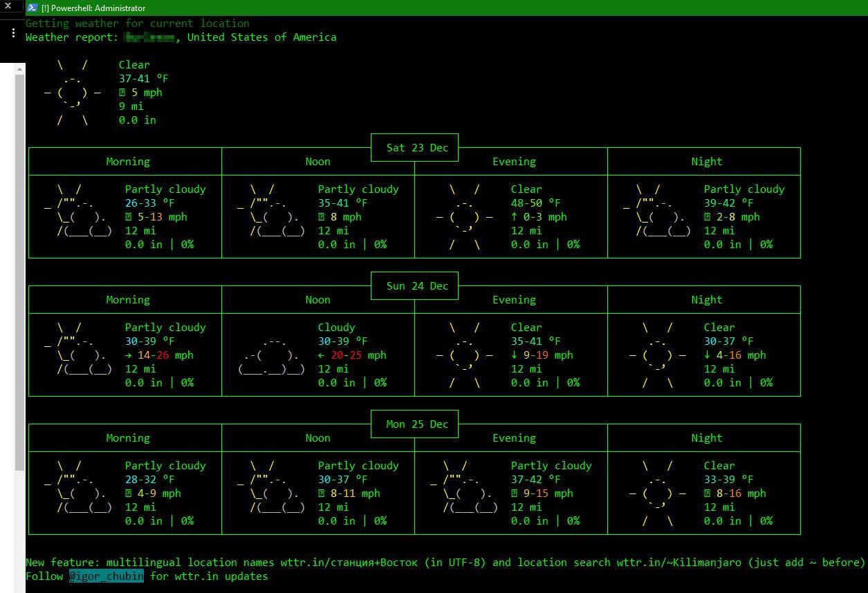Image resolution: width=868 pixels, height=593 pixels.
Task: Click the current sun ASCII art at top
Action: coord(73,93)
